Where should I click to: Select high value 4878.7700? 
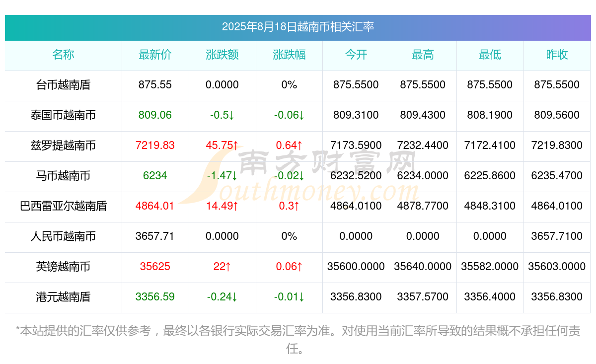tap(423, 206)
